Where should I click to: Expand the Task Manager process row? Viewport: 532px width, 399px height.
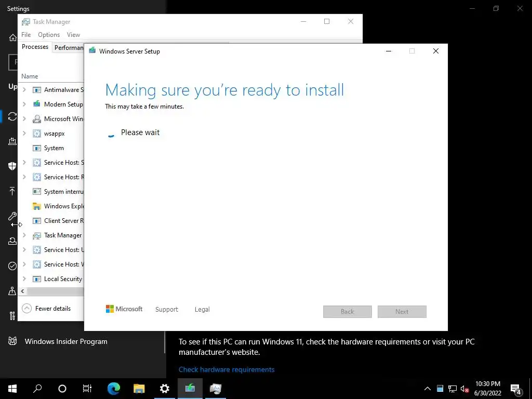(24, 235)
